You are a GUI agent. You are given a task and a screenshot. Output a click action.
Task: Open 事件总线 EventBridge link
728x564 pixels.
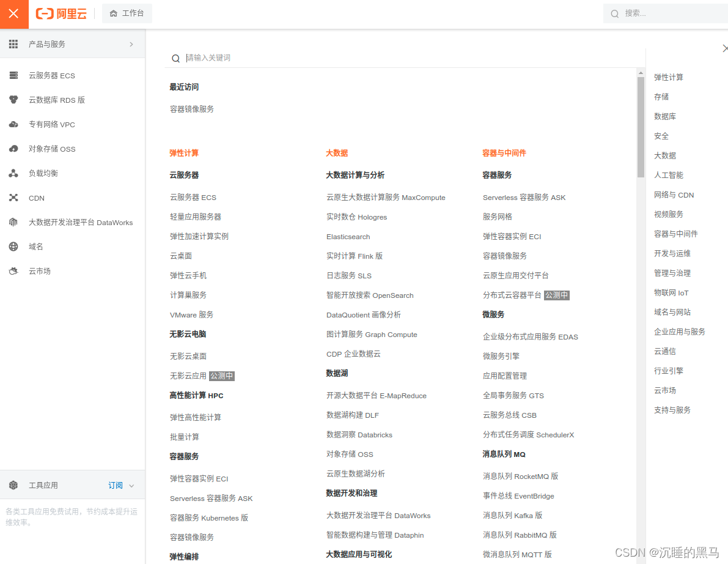click(x=518, y=495)
